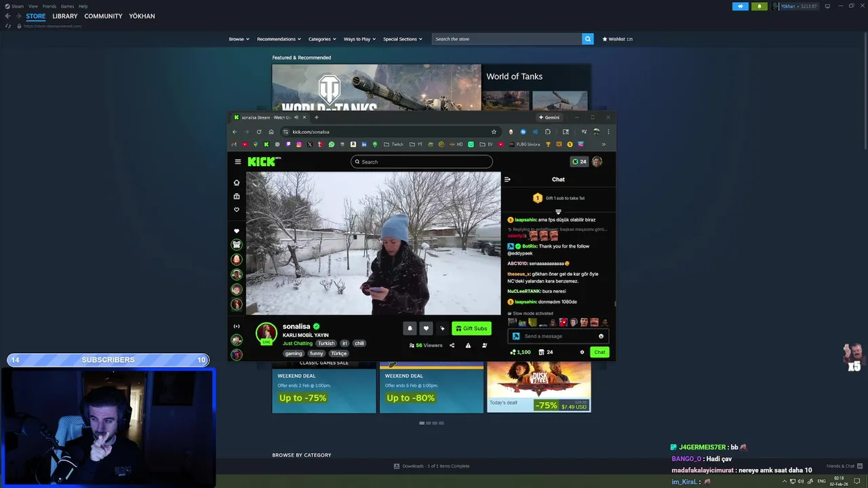Screen dimensions: 868x488
Task: Open the Kick chat settings gear
Action: pos(582,352)
